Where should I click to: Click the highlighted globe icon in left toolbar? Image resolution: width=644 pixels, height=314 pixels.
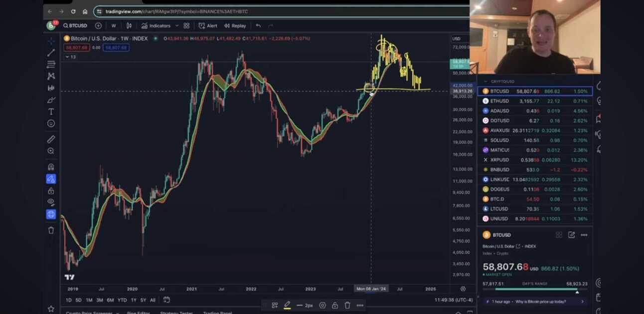(51, 214)
